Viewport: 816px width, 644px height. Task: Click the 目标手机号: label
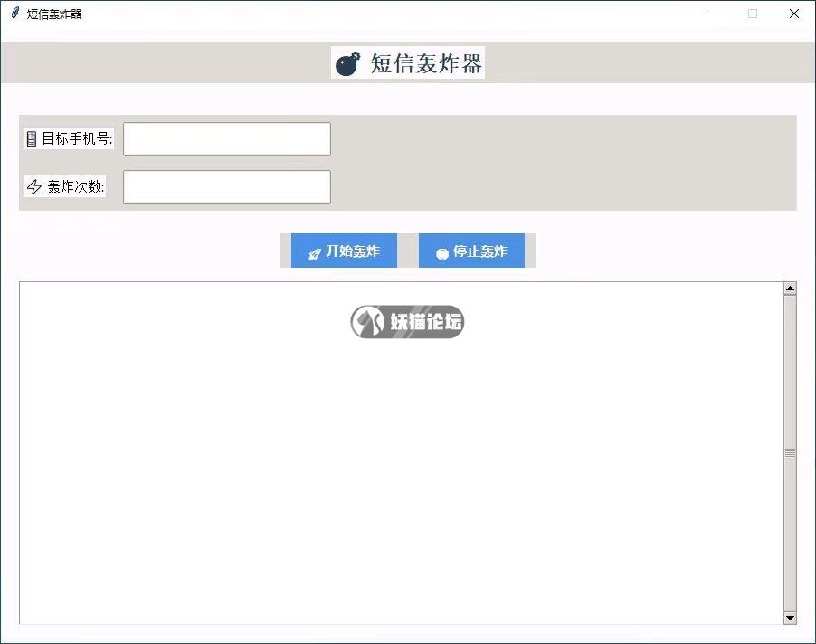[77, 138]
